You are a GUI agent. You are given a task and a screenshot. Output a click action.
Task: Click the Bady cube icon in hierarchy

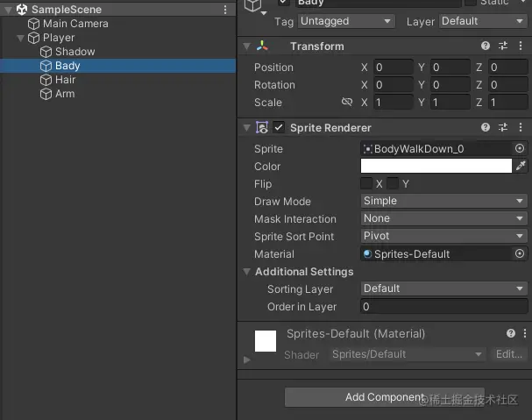pos(46,66)
